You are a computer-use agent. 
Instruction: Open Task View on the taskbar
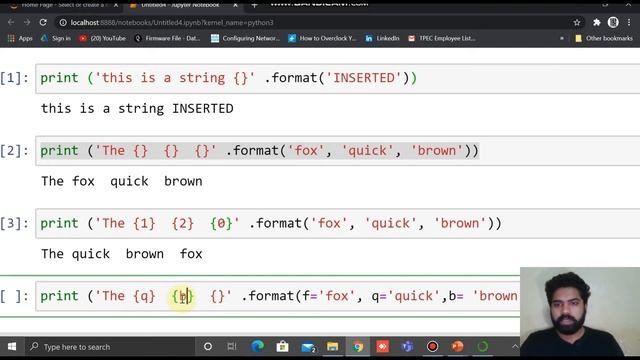232,347
